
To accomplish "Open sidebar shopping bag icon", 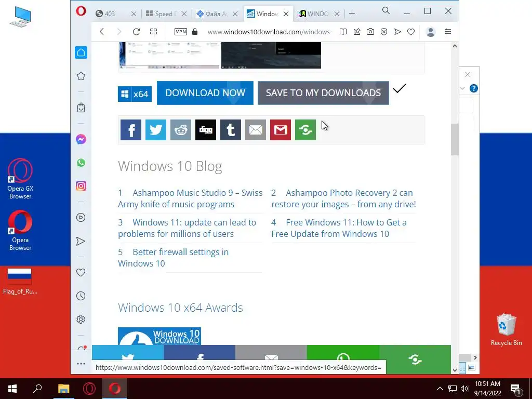I will tap(81, 108).
